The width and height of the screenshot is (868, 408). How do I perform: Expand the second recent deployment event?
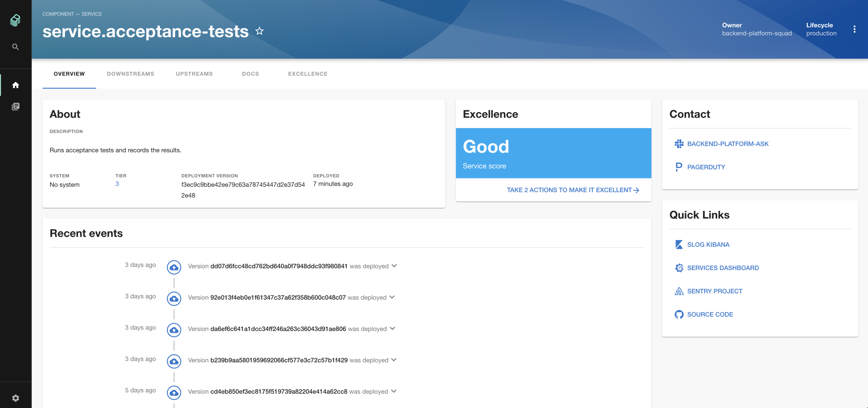point(393,297)
